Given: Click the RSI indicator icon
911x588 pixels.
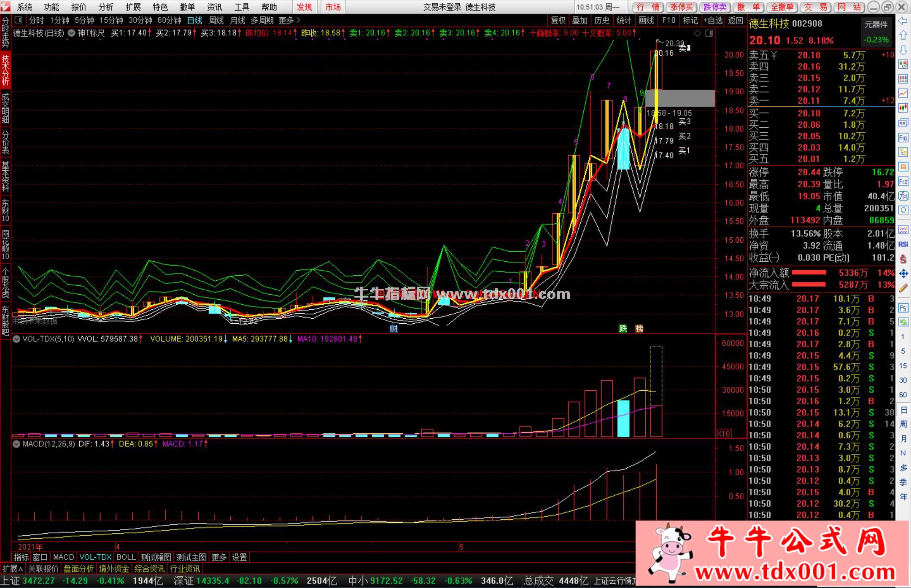Looking at the screenshot, I should [x=903, y=244].
